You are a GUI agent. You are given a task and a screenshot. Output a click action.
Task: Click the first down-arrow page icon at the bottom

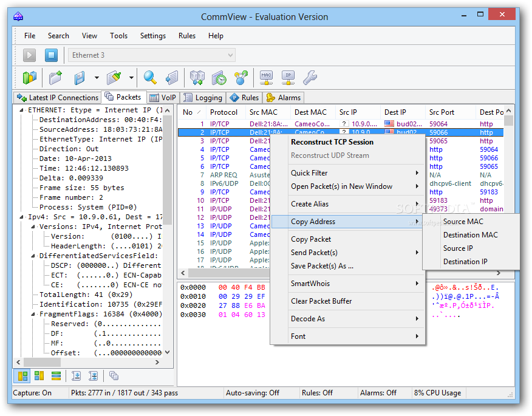(x=77, y=376)
